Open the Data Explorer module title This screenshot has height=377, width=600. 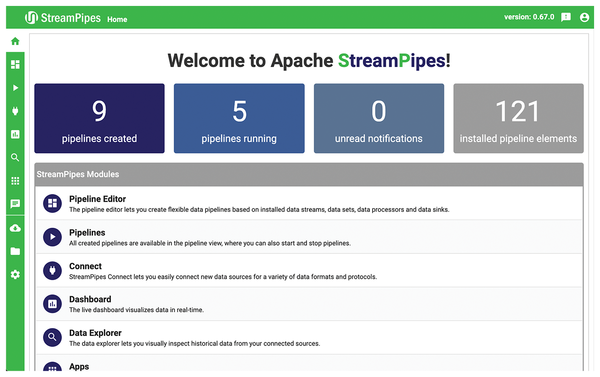95,333
